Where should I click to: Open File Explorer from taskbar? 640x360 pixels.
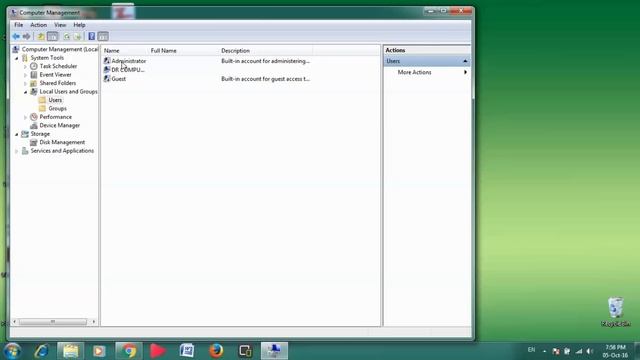[71, 351]
